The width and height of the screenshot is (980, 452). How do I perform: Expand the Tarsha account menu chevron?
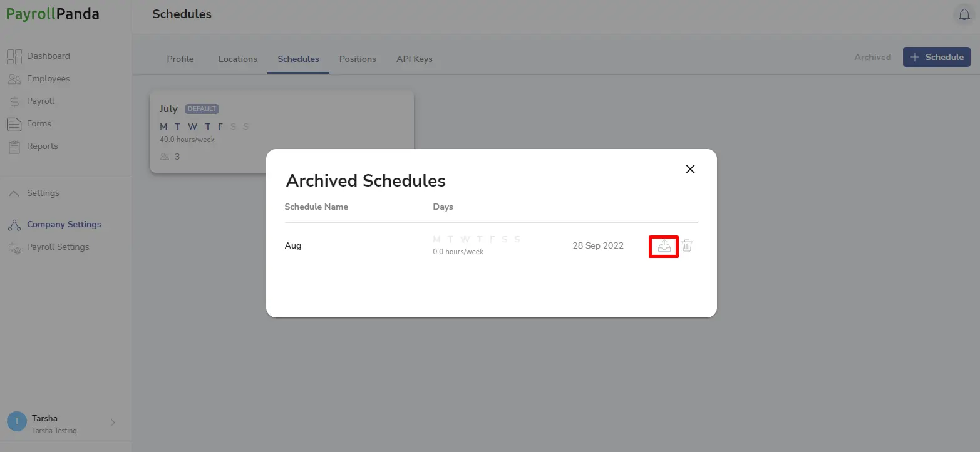pos(113,423)
